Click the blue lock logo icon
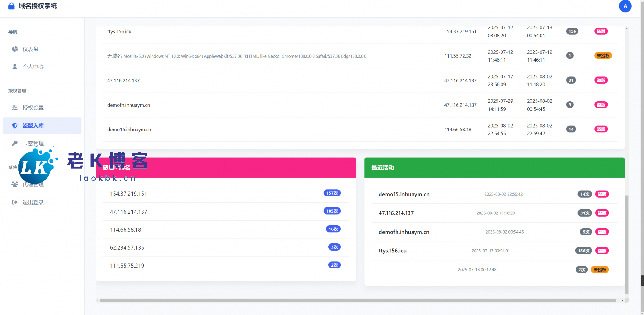 coord(11,6)
